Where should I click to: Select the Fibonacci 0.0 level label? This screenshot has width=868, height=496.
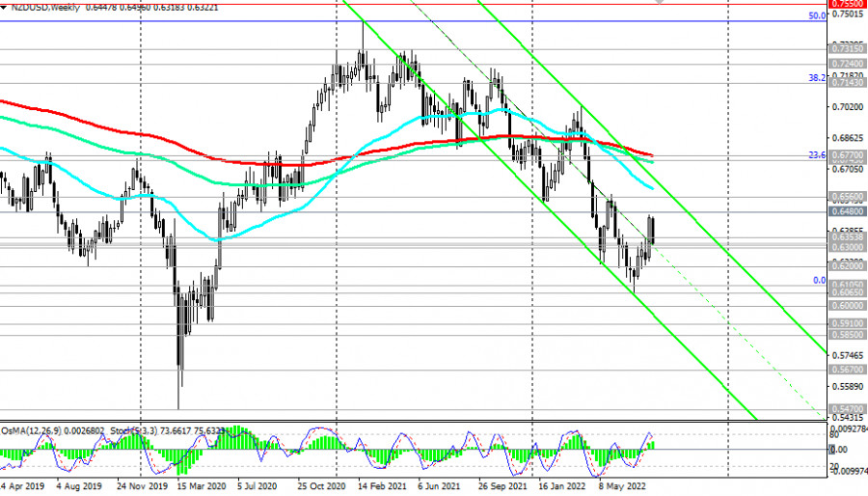(x=819, y=281)
